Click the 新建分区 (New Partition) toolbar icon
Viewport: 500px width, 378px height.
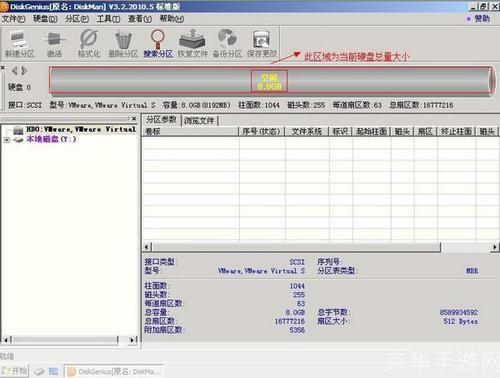coord(19,44)
